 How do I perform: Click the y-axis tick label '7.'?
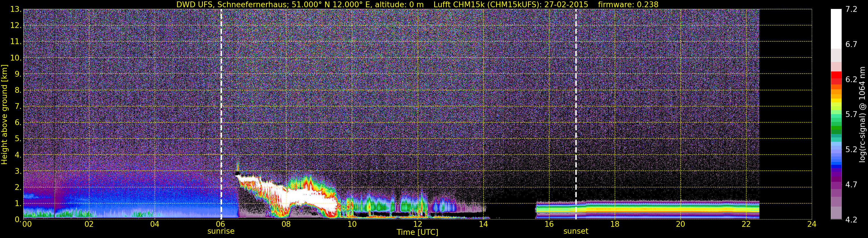point(18,107)
